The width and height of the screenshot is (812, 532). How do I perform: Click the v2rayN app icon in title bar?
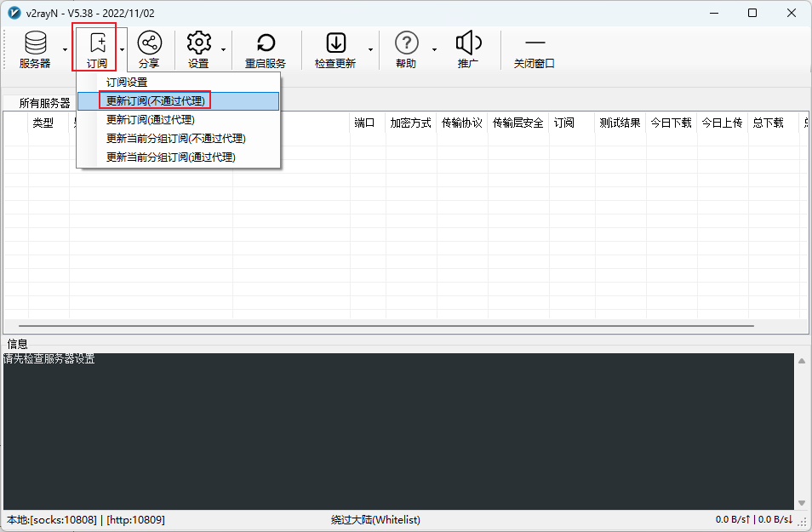click(x=14, y=13)
